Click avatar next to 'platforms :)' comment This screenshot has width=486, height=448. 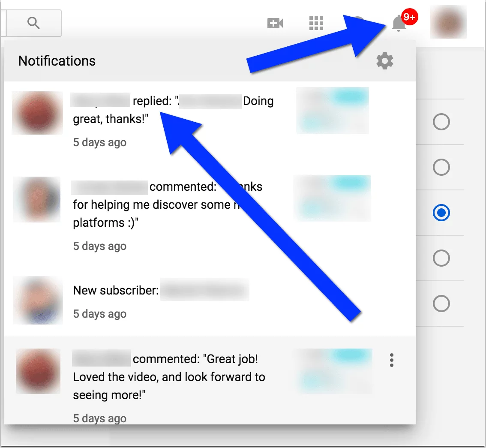pyautogui.click(x=37, y=199)
